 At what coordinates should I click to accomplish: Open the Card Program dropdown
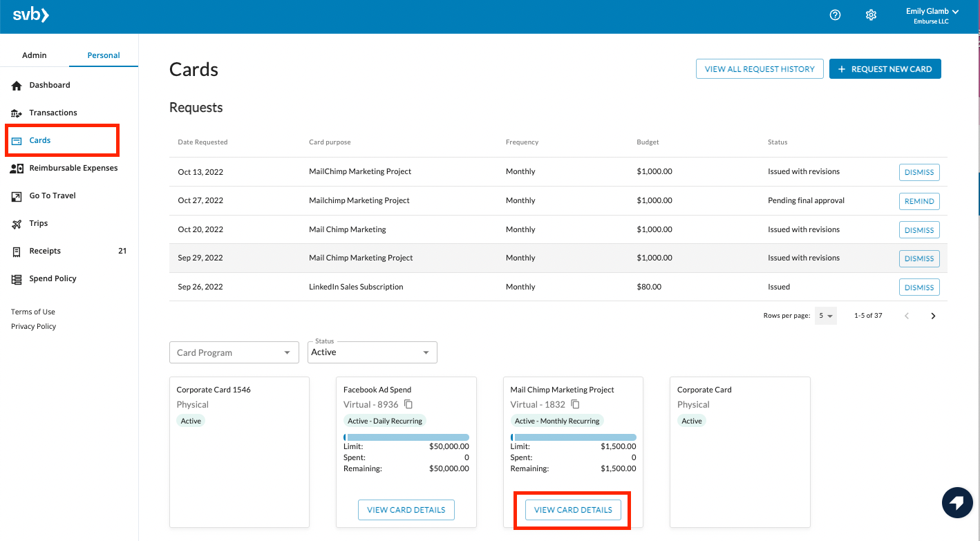[234, 352]
